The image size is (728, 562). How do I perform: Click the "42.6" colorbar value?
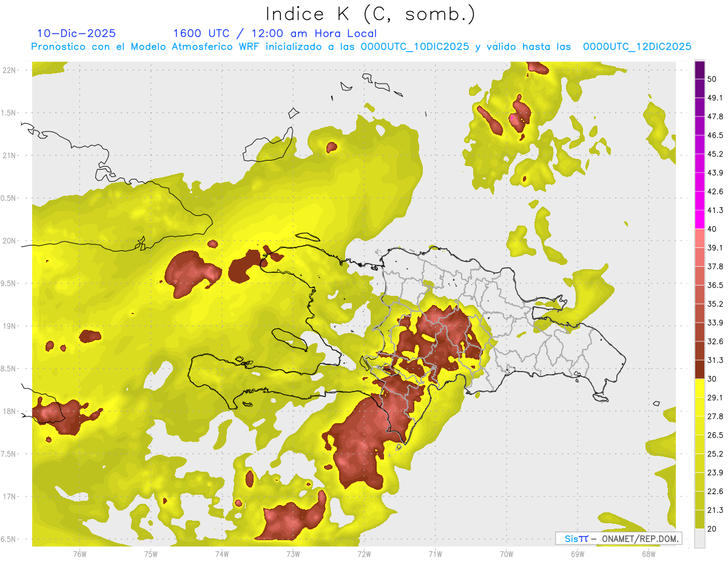coord(715,192)
